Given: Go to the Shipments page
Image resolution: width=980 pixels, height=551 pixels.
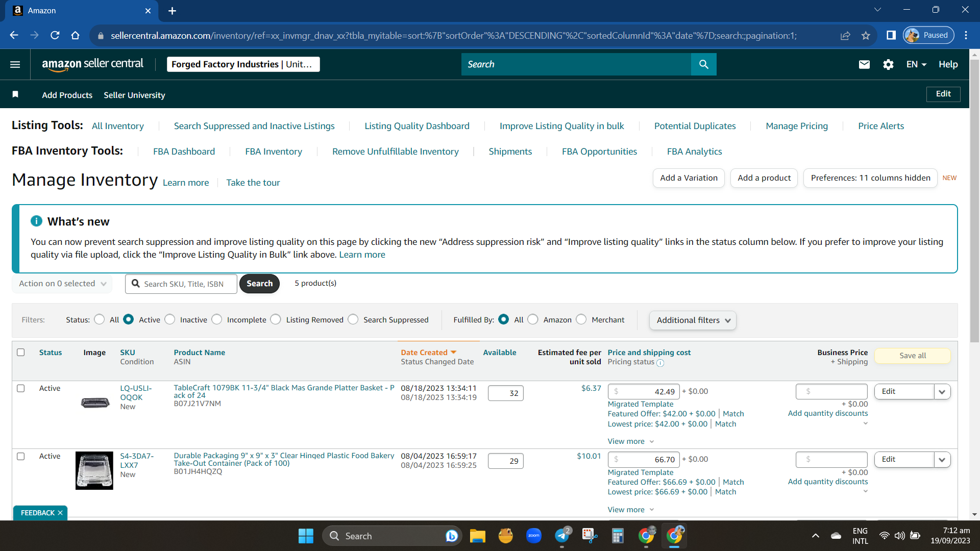Looking at the screenshot, I should click(510, 152).
